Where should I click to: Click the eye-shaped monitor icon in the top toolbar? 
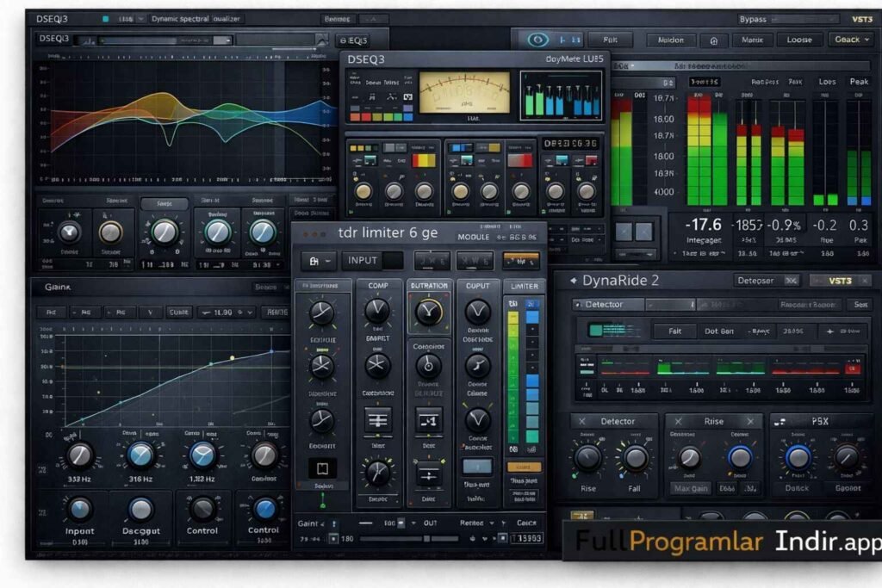(537, 40)
